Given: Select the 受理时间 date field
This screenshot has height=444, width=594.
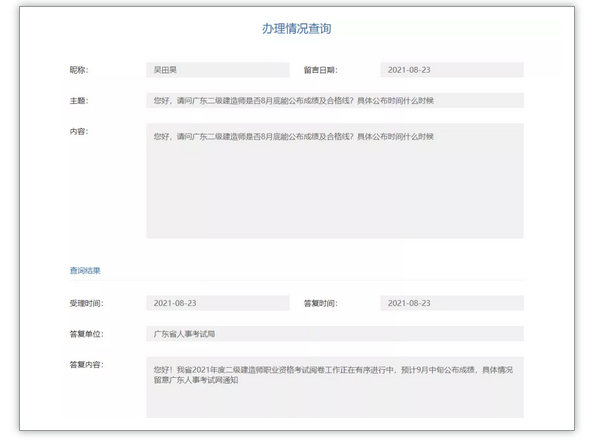Looking at the screenshot, I should [x=218, y=303].
